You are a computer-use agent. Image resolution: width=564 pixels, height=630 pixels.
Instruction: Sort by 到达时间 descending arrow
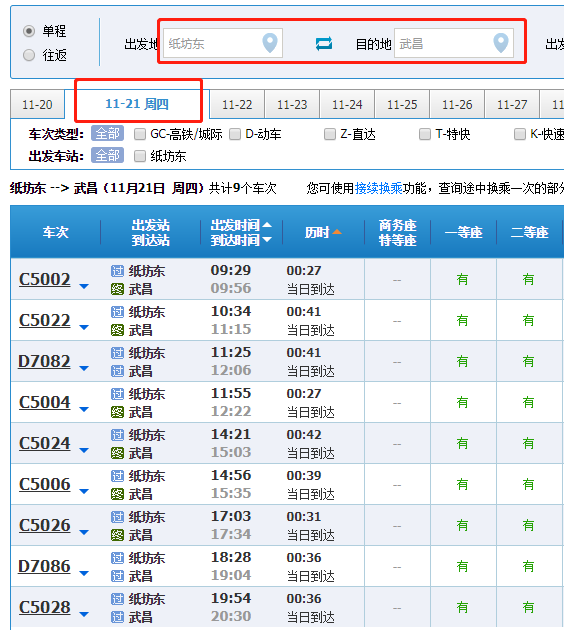267,240
